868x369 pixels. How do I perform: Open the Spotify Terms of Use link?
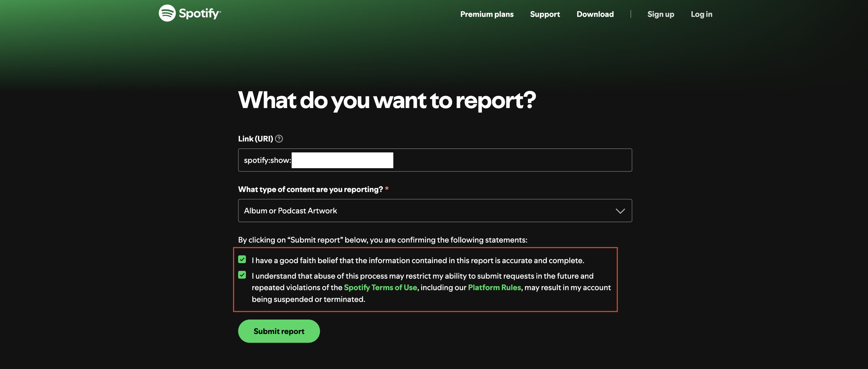point(380,287)
